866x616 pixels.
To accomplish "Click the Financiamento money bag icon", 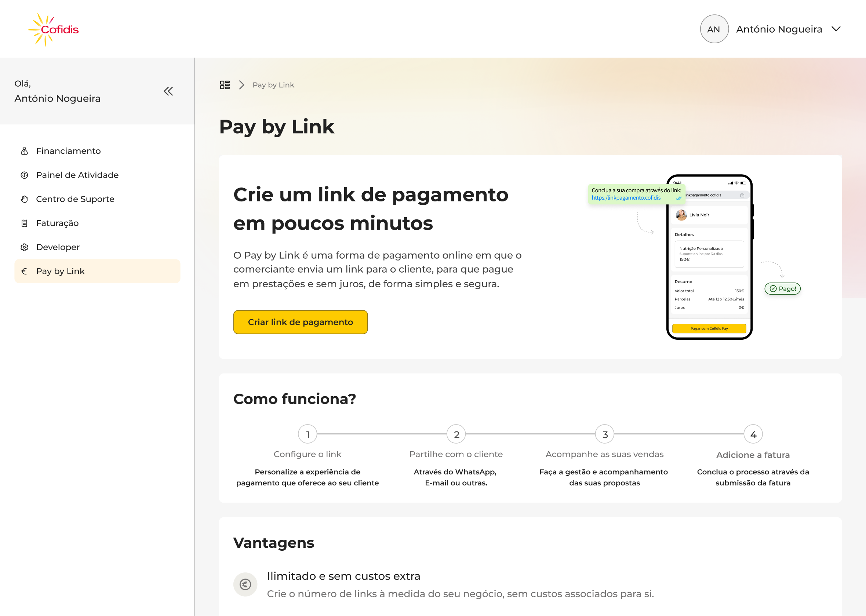I will click(x=24, y=152).
